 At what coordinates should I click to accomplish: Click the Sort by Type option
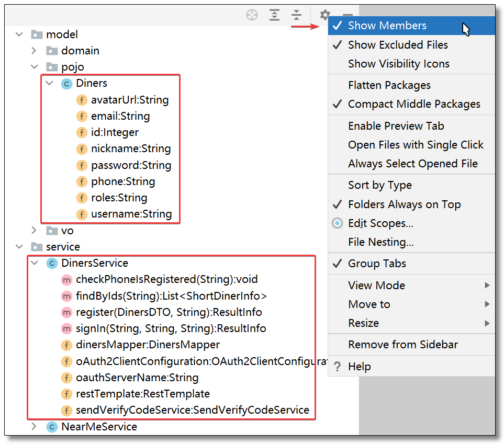(379, 185)
